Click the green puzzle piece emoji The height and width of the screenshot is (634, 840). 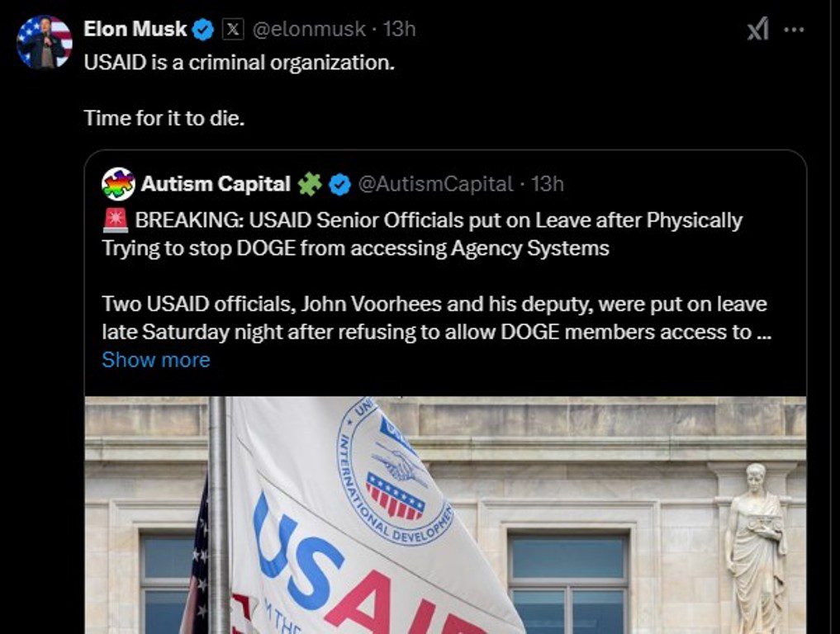(310, 184)
